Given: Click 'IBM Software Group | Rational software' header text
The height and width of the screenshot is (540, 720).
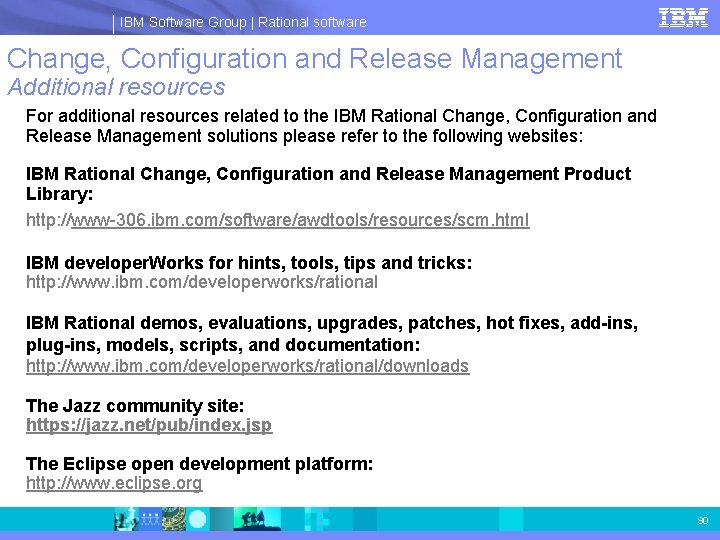Looking at the screenshot, I should pyautogui.click(x=243, y=22).
